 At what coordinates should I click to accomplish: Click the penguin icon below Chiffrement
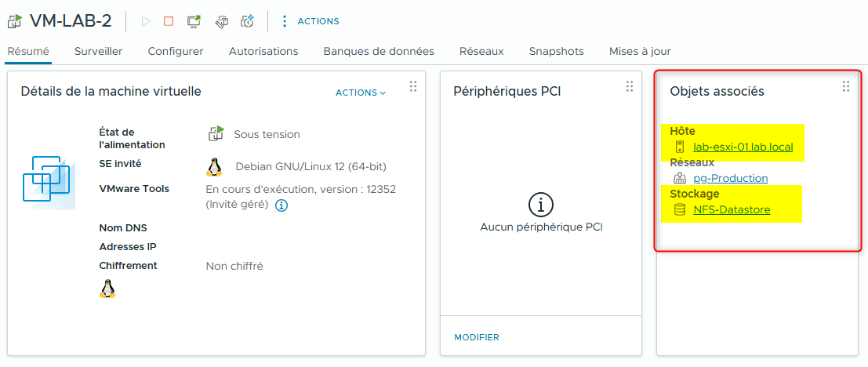click(107, 289)
